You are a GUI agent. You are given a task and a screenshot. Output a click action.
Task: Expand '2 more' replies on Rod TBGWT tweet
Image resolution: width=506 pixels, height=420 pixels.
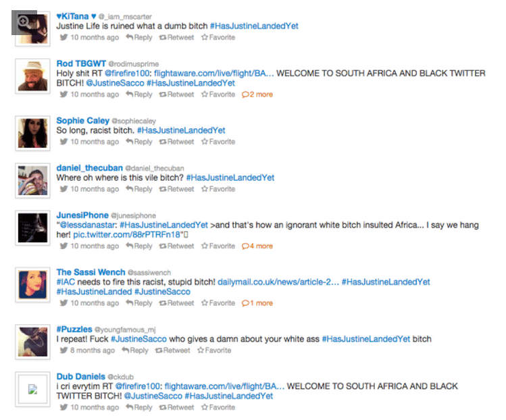257,95
